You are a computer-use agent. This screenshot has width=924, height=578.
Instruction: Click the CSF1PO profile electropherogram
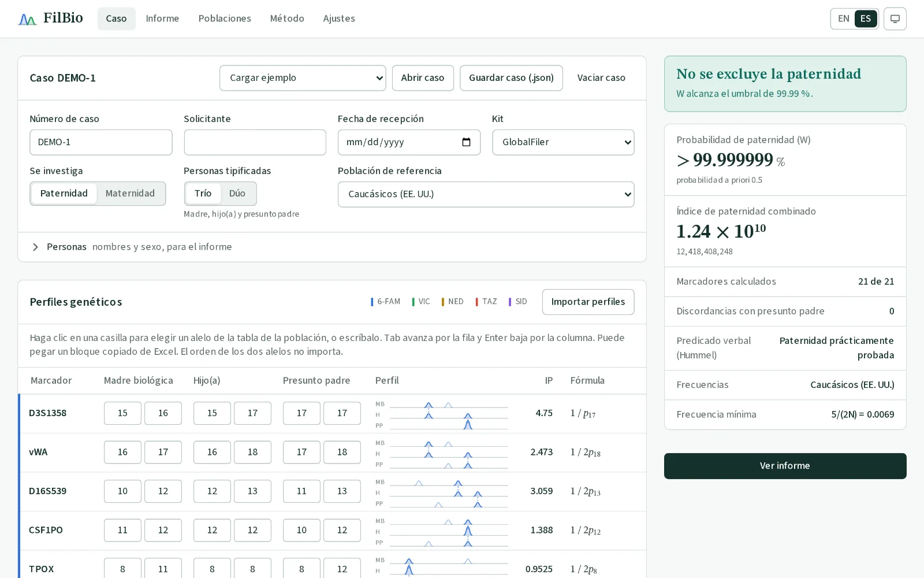click(442, 532)
